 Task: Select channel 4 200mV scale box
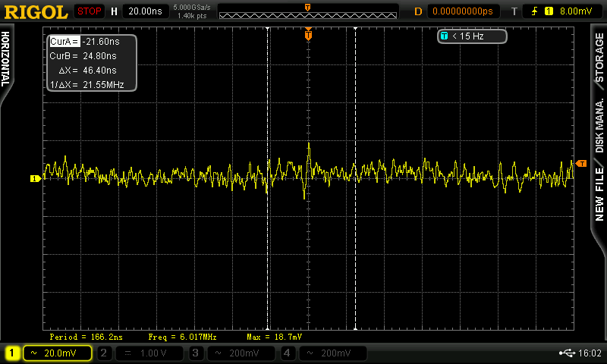[x=332, y=353]
